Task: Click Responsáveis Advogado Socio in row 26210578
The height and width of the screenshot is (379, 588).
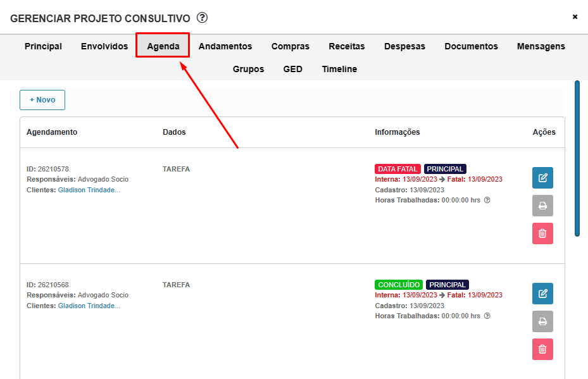Action: [78, 179]
